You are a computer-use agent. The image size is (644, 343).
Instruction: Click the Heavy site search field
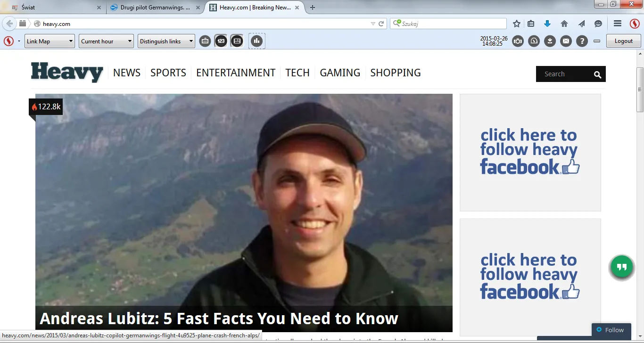(x=565, y=74)
